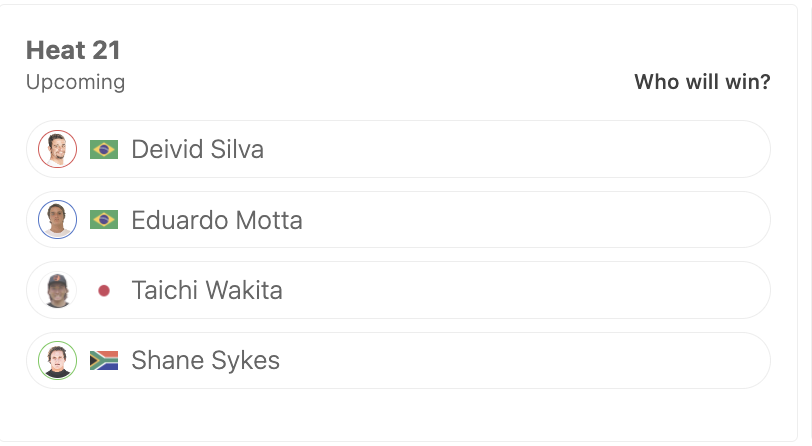
Task: Click Deivid Silva's red-ringed avatar photo
Action: pyautogui.click(x=57, y=149)
